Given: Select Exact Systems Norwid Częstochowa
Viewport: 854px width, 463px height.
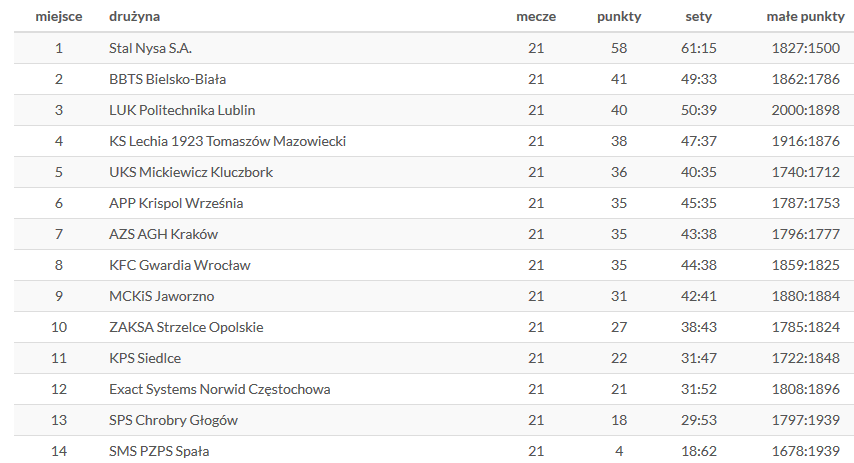Looking at the screenshot, I should 219,389.
